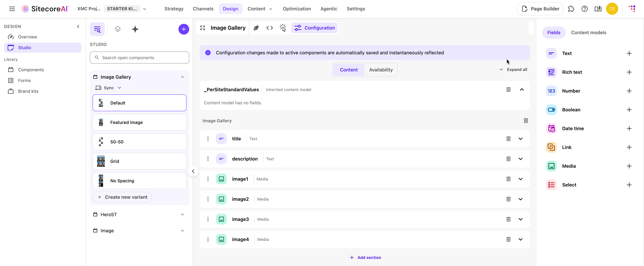This screenshot has width=644, height=266.
Task: Click the Search open components field
Action: [140, 58]
